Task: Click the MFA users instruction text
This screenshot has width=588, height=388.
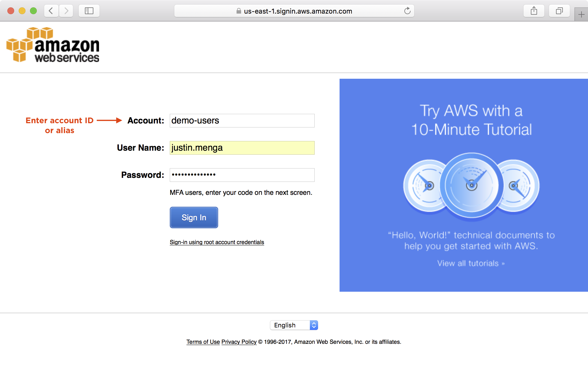Action: (x=241, y=193)
